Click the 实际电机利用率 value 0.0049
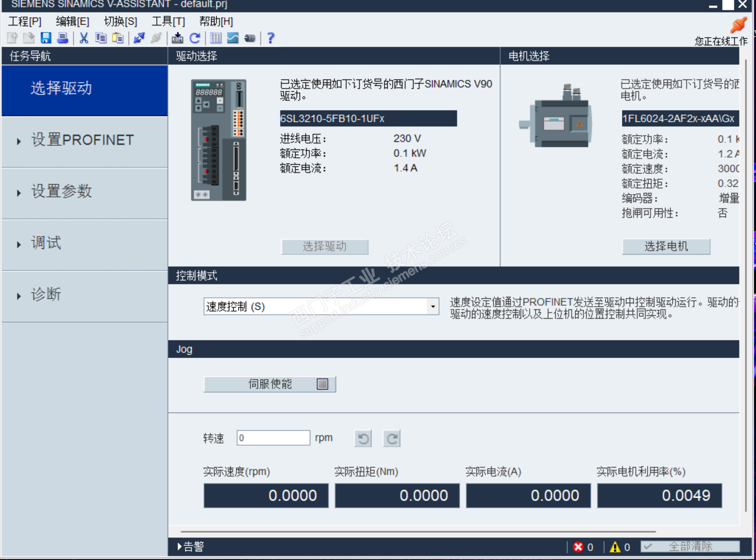756x560 pixels. click(660, 496)
